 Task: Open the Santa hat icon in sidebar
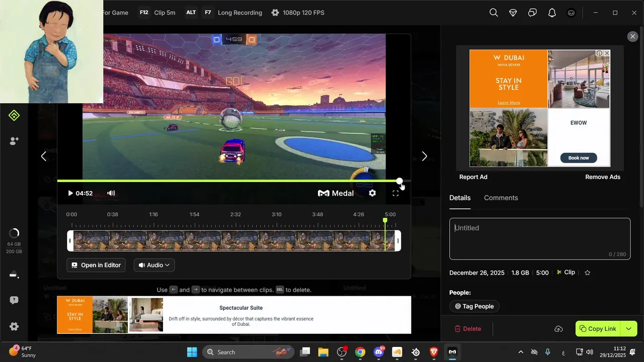click(14, 275)
